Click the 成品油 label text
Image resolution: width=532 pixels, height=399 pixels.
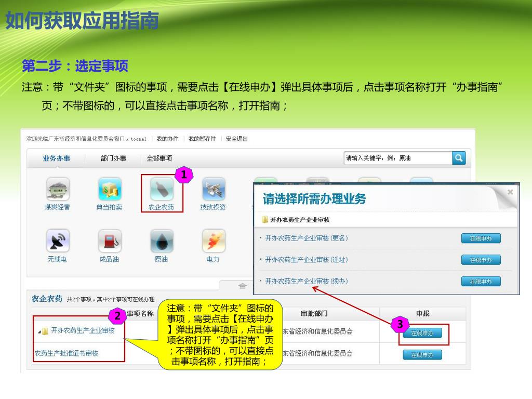[109, 259]
